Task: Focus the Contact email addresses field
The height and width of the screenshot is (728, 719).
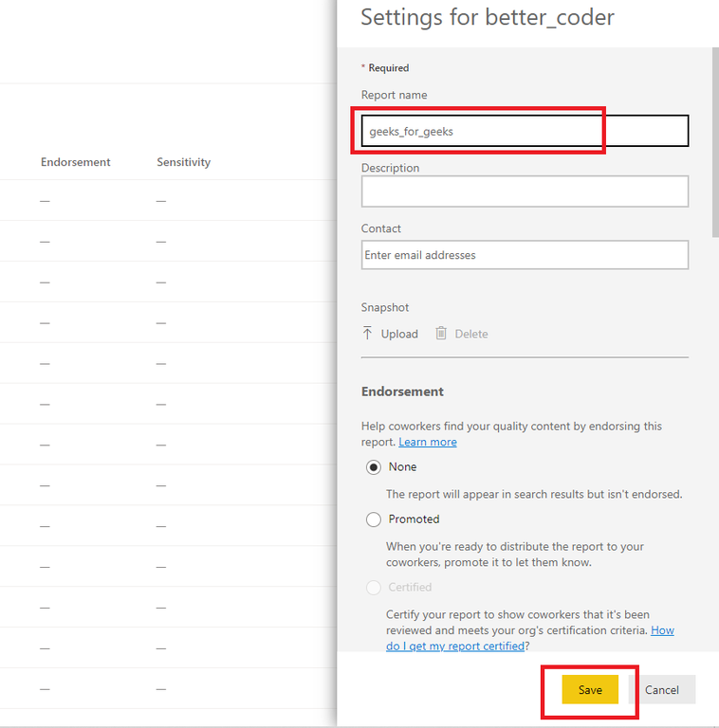Action: pyautogui.click(x=524, y=255)
